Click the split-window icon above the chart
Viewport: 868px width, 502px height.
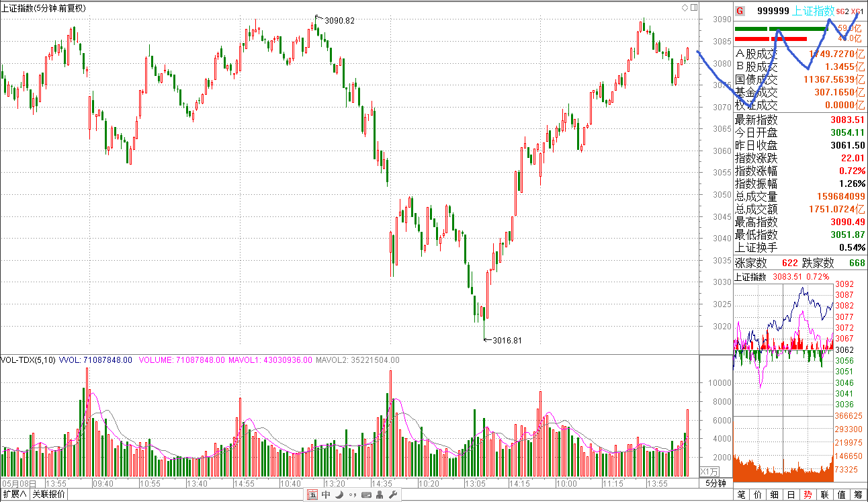point(693,8)
